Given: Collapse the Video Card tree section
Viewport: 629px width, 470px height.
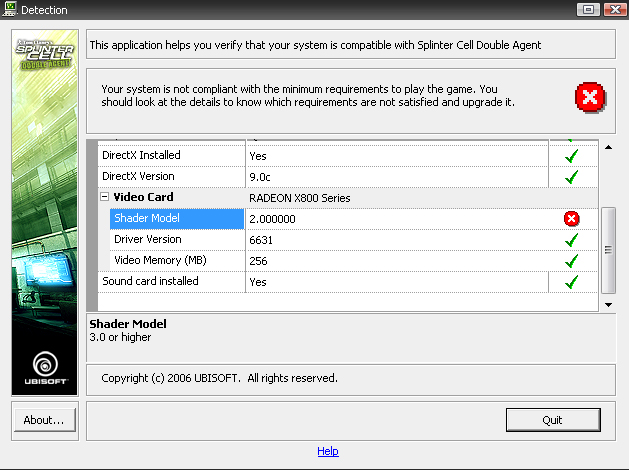Looking at the screenshot, I should click(105, 197).
